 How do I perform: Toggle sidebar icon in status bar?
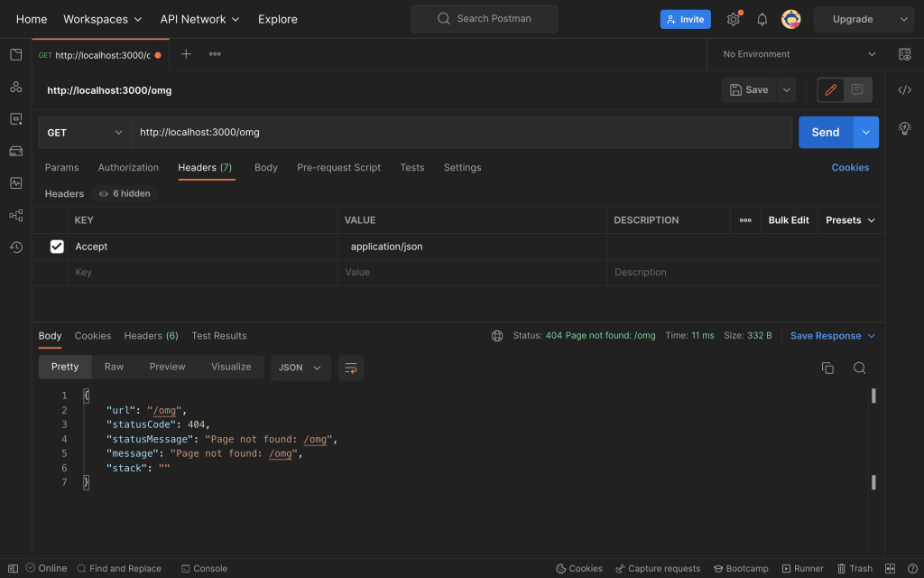pyautogui.click(x=13, y=569)
